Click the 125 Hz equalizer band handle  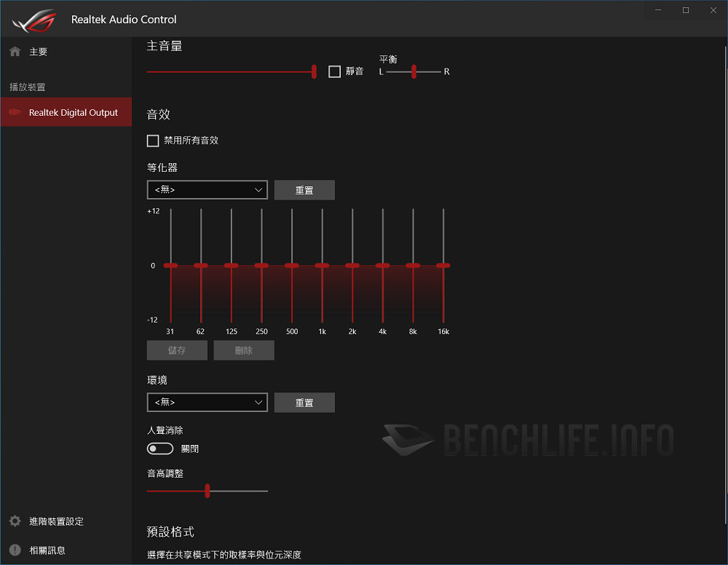[232, 266]
